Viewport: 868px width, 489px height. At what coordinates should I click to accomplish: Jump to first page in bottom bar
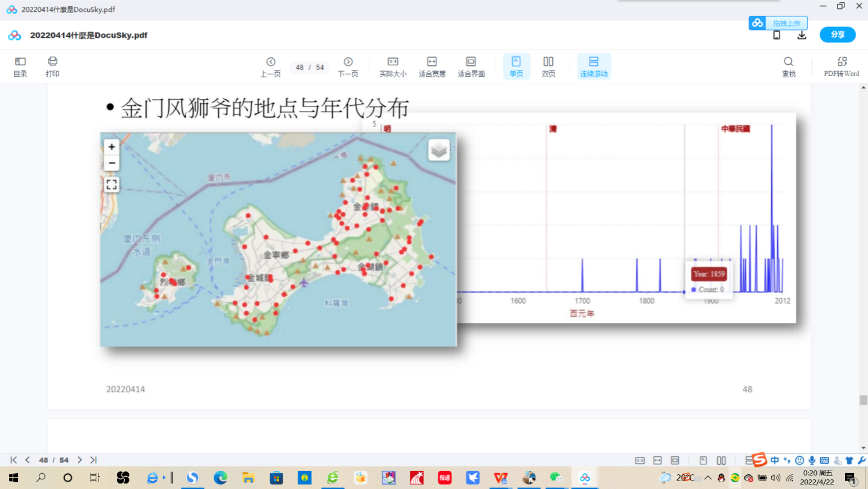click(14, 460)
